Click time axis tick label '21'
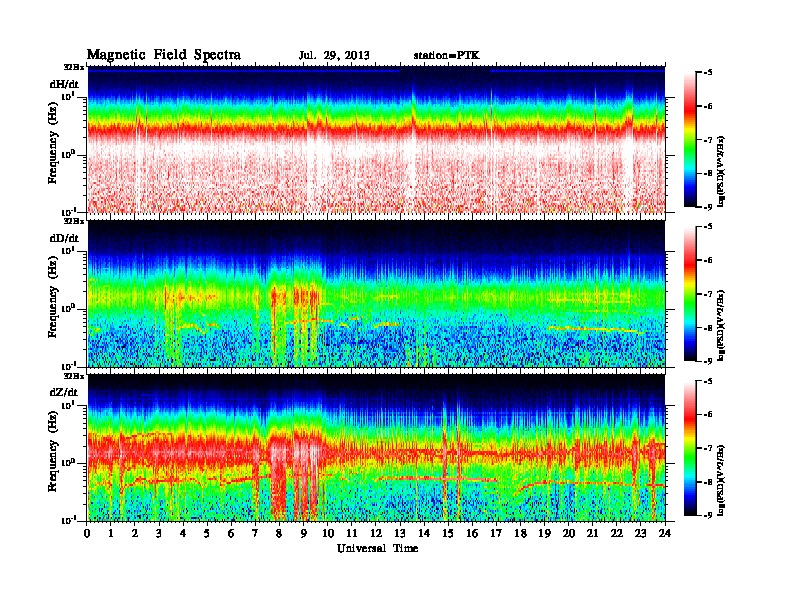792x612 pixels. click(x=592, y=533)
